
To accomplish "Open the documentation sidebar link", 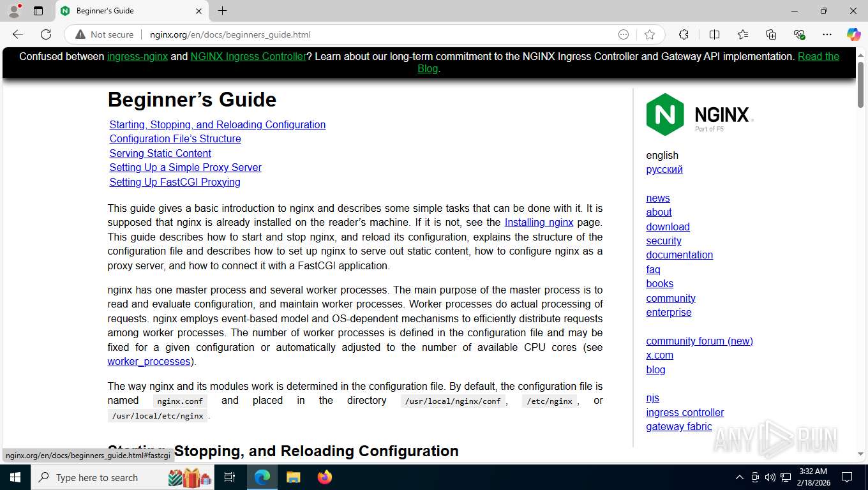I will pyautogui.click(x=680, y=255).
